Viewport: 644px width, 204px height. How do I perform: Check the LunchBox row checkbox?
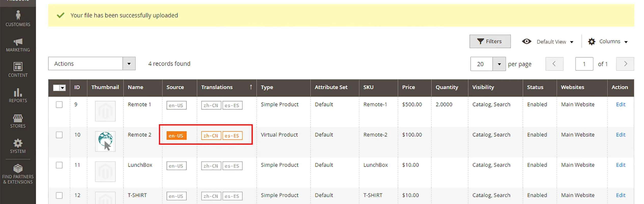click(59, 165)
